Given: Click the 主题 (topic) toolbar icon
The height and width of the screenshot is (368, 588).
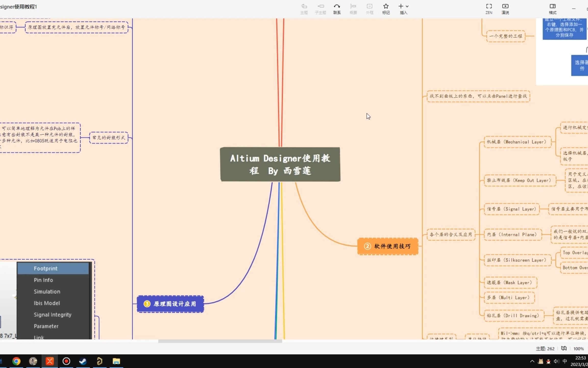Looking at the screenshot, I should (x=304, y=9).
